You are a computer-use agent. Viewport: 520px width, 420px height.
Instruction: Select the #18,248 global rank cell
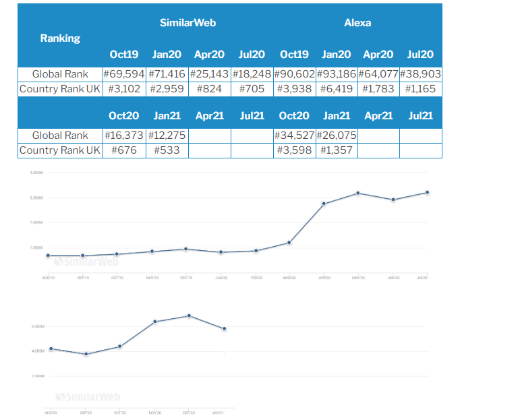coord(252,74)
